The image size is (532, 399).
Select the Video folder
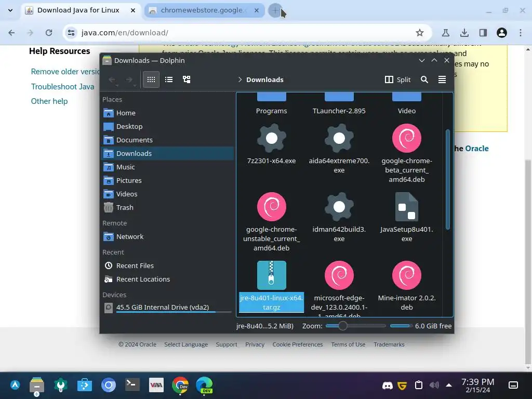point(406,104)
